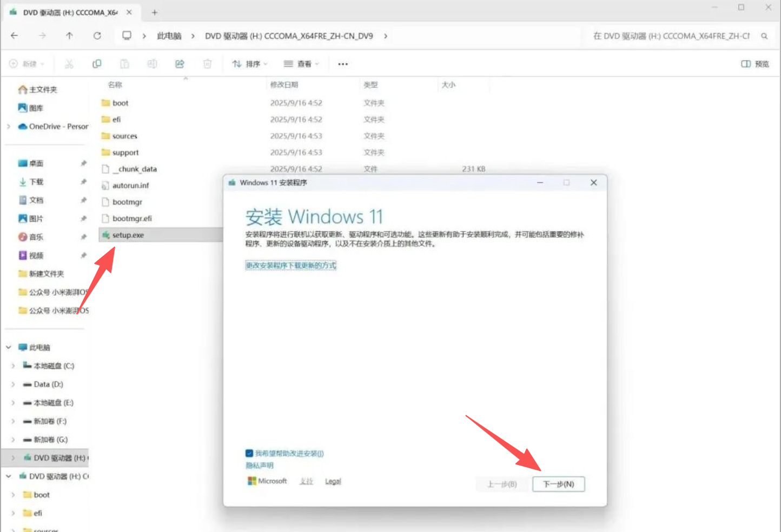Expand the 新加卷 (G:) tree node
The width and height of the screenshot is (781, 532).
[13, 440]
